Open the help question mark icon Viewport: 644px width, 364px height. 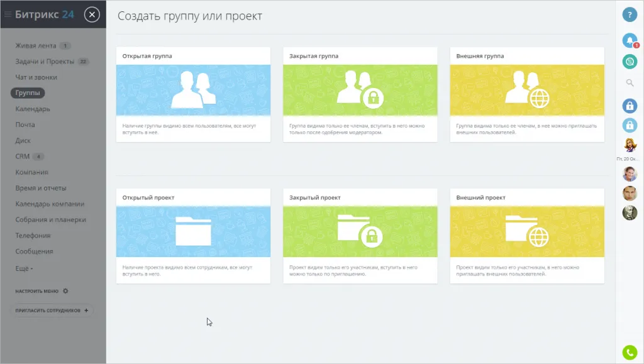[x=630, y=14]
